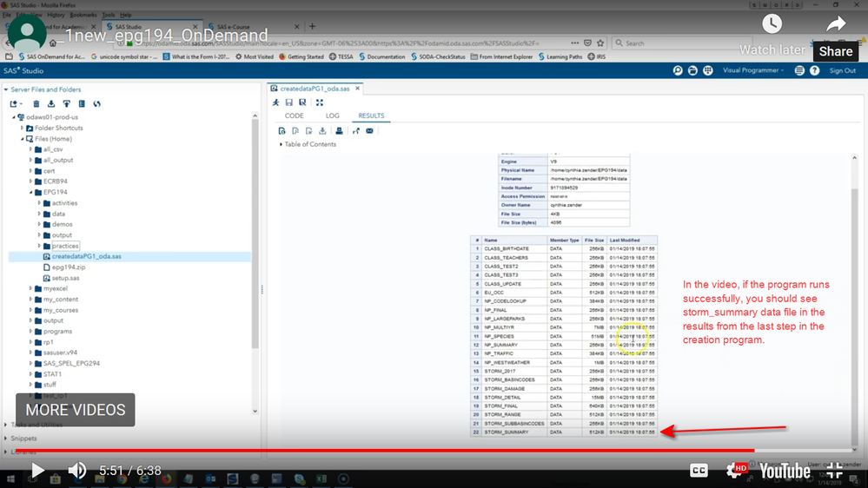Viewport: 868px width, 488px height.
Task: Open the Properties icon in Server Files toolbar
Action: 82,103
